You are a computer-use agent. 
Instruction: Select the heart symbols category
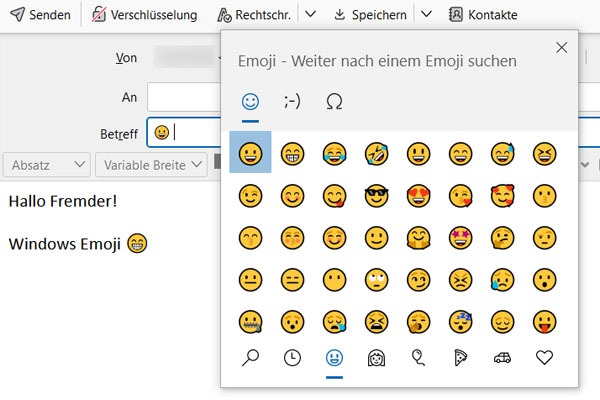pyautogui.click(x=545, y=358)
